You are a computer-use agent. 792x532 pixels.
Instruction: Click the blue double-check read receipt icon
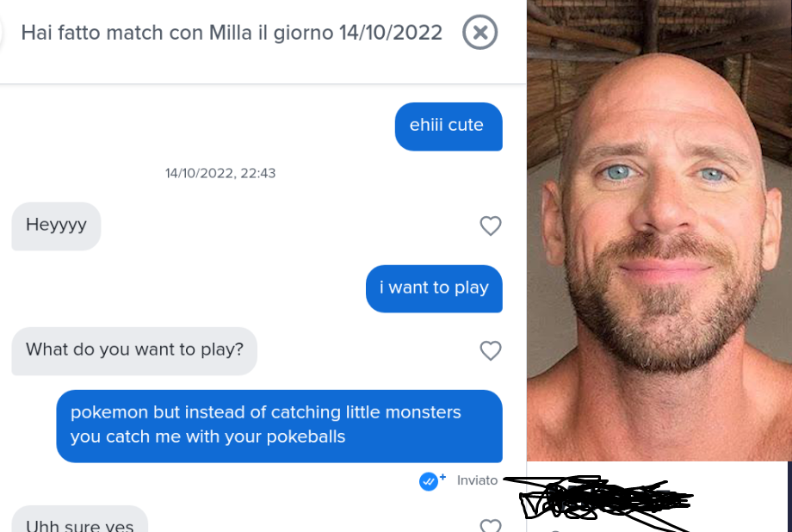pos(429,481)
